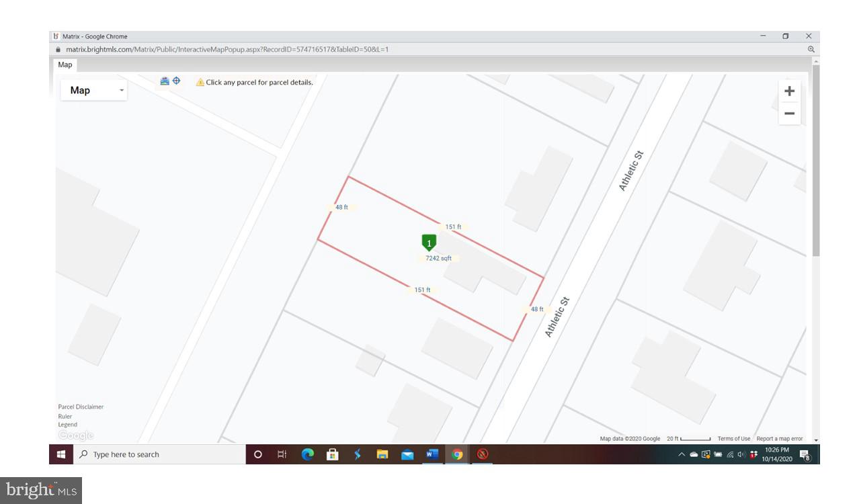Click the green parcel marker numbered 1
This screenshot has height=504, width=857.
429,242
